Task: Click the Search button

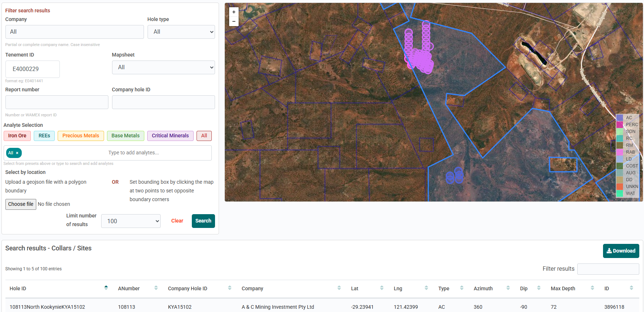Action: [203, 221]
